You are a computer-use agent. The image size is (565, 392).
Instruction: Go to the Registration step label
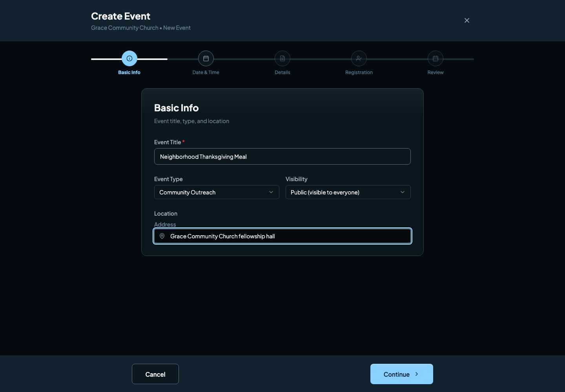[359, 73]
